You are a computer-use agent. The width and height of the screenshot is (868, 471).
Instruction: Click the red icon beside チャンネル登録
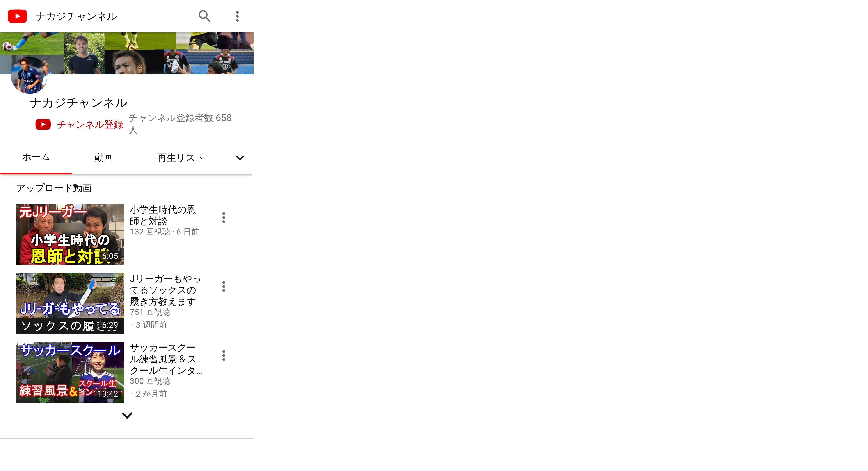(43, 124)
